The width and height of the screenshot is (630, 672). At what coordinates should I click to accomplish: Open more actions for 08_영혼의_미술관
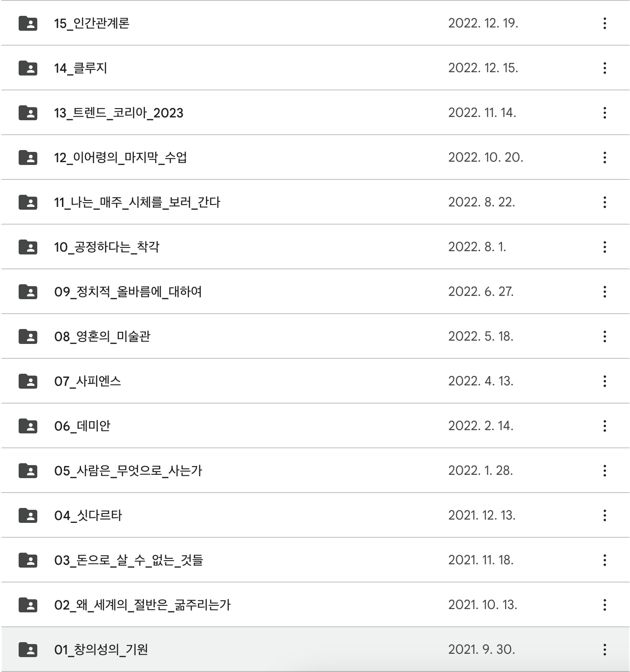(x=604, y=336)
